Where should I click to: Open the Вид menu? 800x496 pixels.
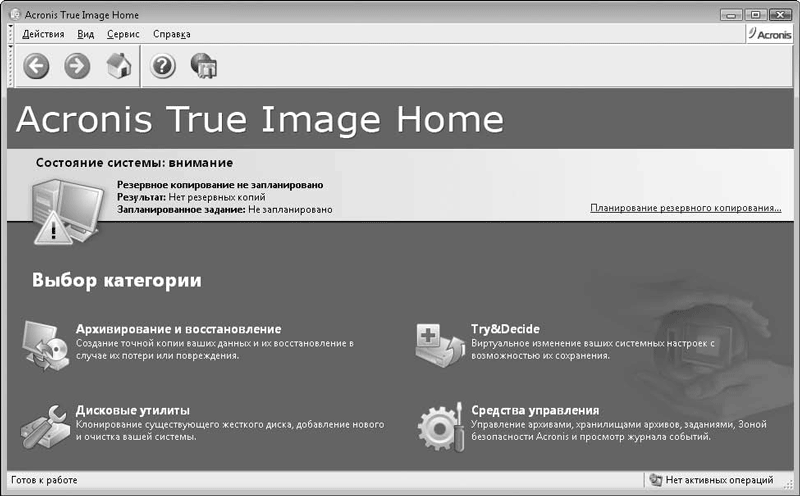coord(86,34)
